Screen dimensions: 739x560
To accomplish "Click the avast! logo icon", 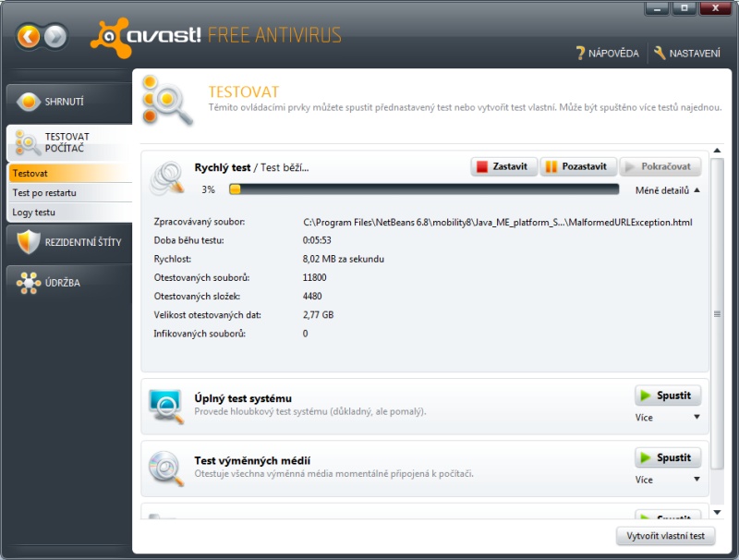I will (110, 38).
